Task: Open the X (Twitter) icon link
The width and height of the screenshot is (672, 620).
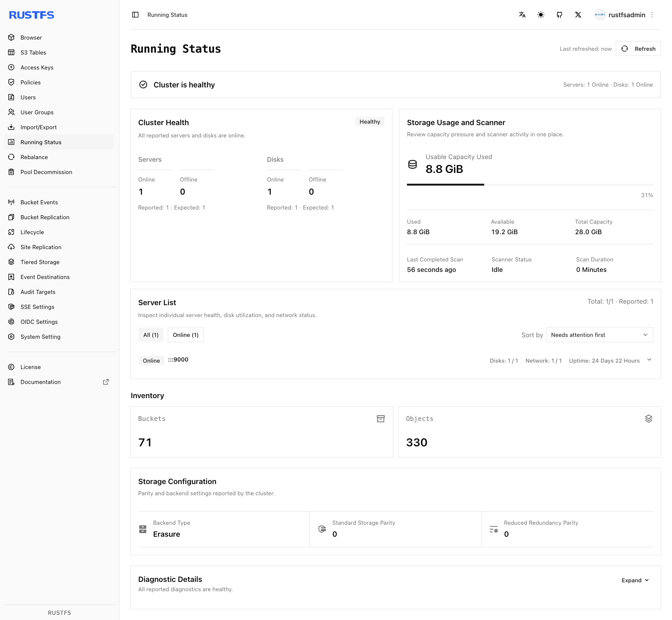Action: 578,15
